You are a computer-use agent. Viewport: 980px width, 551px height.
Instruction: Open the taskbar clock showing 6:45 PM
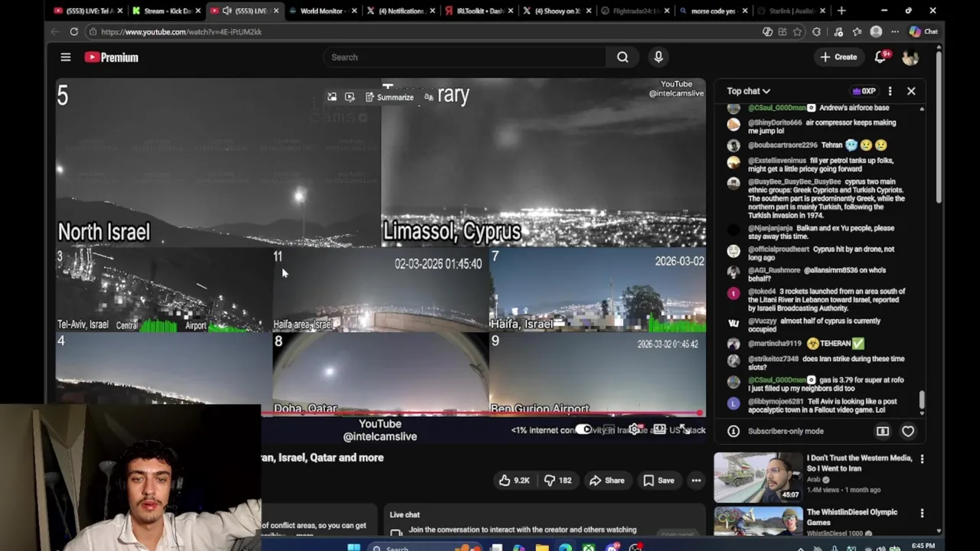pos(923,546)
